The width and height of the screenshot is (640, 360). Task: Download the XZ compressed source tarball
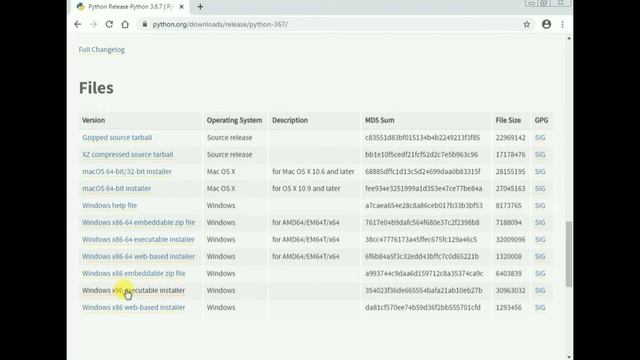[128, 155]
